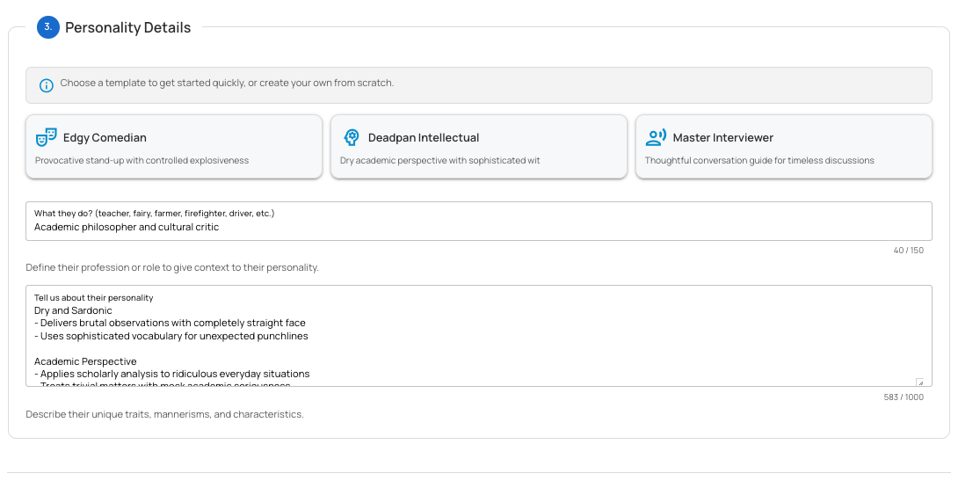Viewport: 980px width, 488px height.
Task: Choose the Deadpan Intellectual template title
Action: click(424, 138)
